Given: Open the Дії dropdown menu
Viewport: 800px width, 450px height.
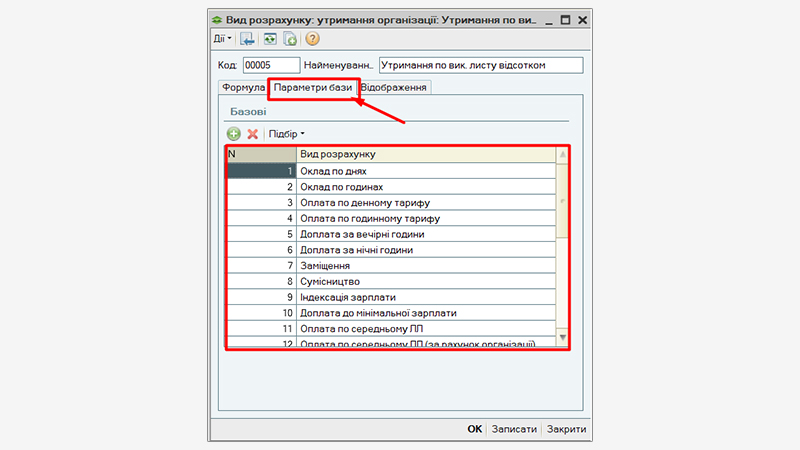Looking at the screenshot, I should 221,39.
